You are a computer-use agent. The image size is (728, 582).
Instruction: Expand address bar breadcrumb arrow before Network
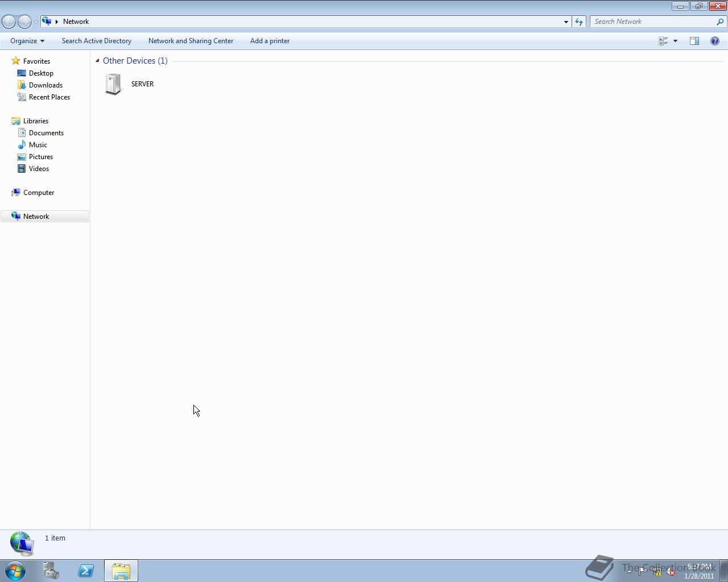(57, 22)
